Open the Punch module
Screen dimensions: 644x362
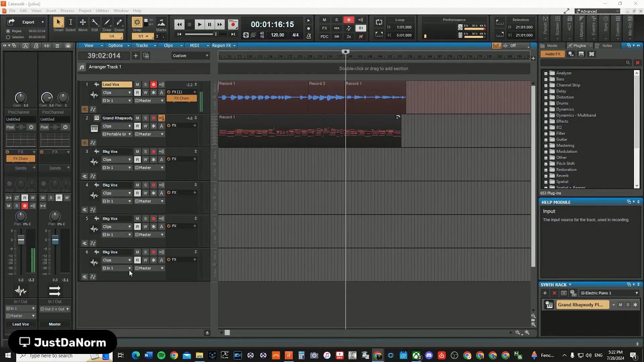pos(545,28)
